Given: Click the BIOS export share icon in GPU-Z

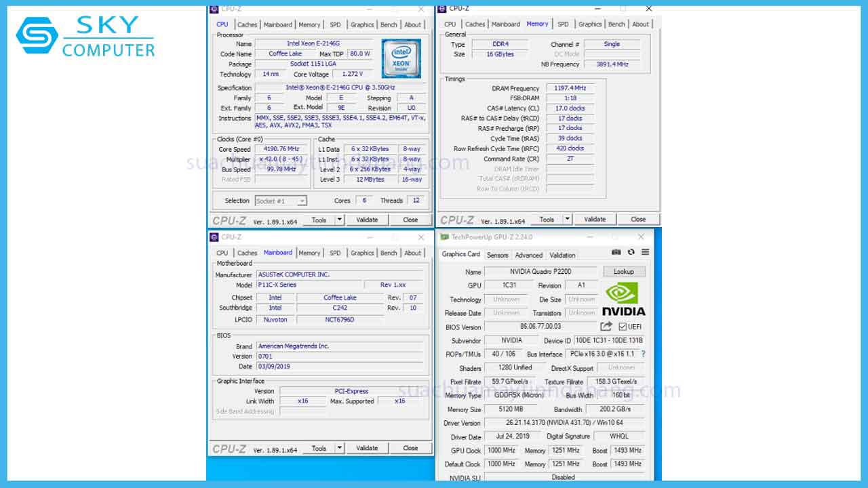Looking at the screenshot, I should 607,326.
